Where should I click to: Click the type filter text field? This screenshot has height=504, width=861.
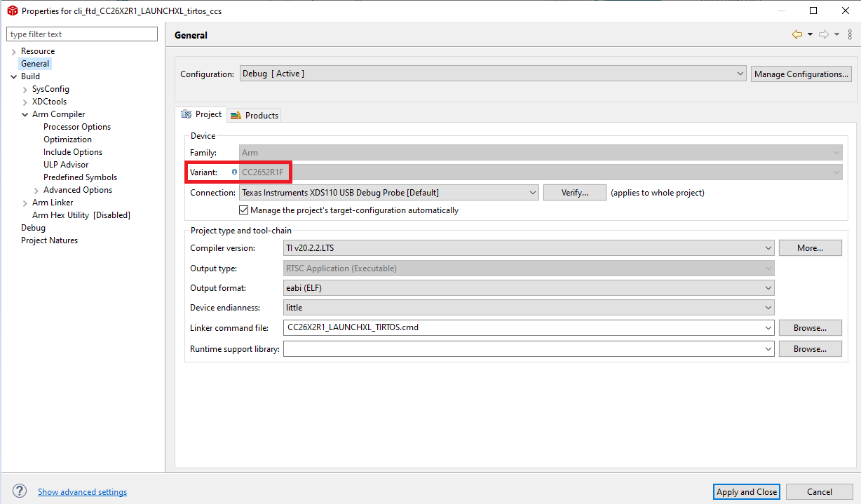82,34
